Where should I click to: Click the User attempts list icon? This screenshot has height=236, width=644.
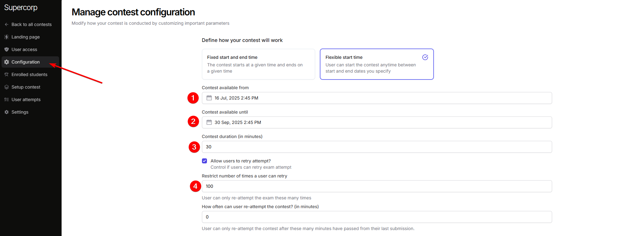click(7, 100)
